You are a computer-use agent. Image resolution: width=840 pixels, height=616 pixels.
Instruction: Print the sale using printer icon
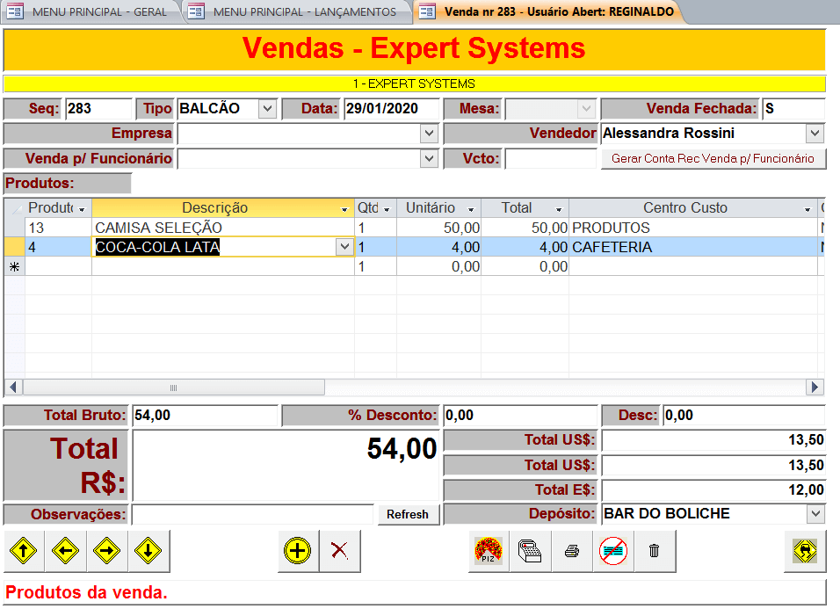(571, 551)
